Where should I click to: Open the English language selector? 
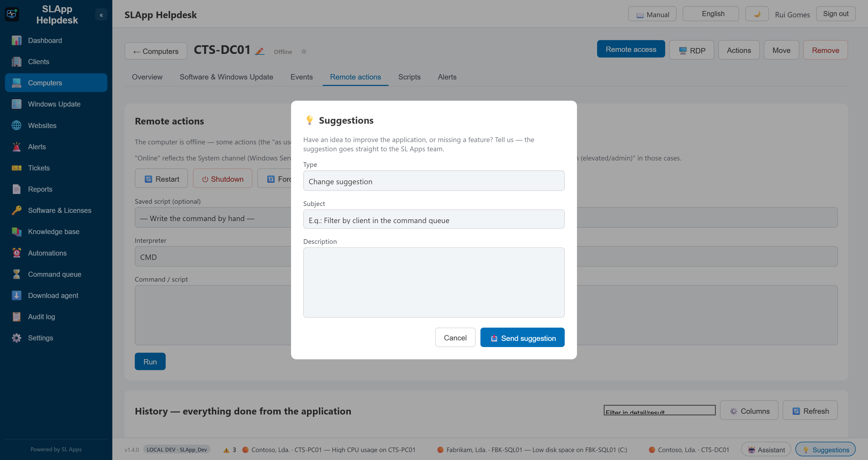click(711, 14)
